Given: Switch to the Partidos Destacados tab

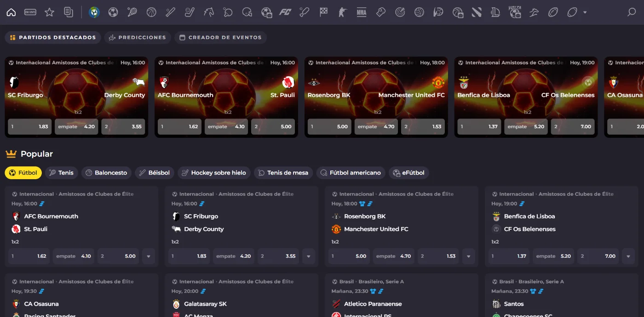Looking at the screenshot, I should 53,38.
